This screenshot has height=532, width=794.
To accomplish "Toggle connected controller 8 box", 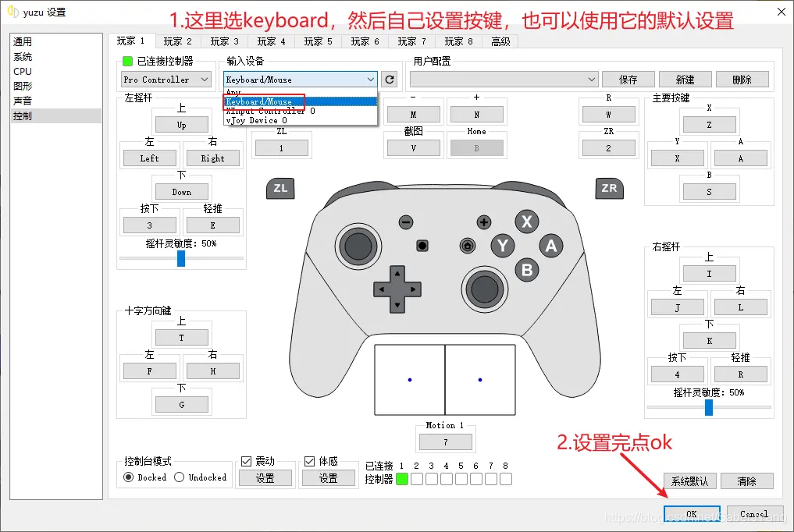I will coord(505,479).
